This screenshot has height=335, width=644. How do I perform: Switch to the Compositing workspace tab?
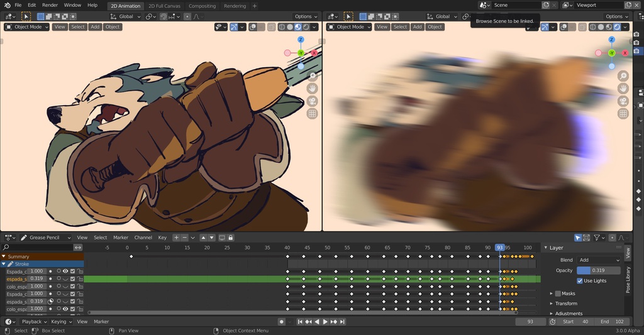(x=202, y=6)
